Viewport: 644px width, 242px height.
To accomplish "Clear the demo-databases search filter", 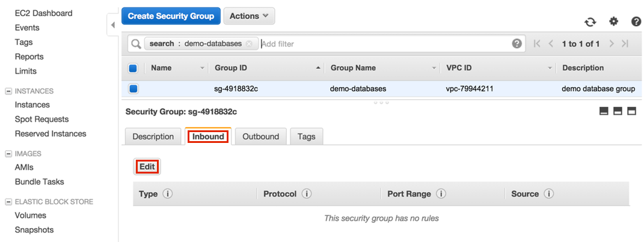I will click(x=249, y=44).
